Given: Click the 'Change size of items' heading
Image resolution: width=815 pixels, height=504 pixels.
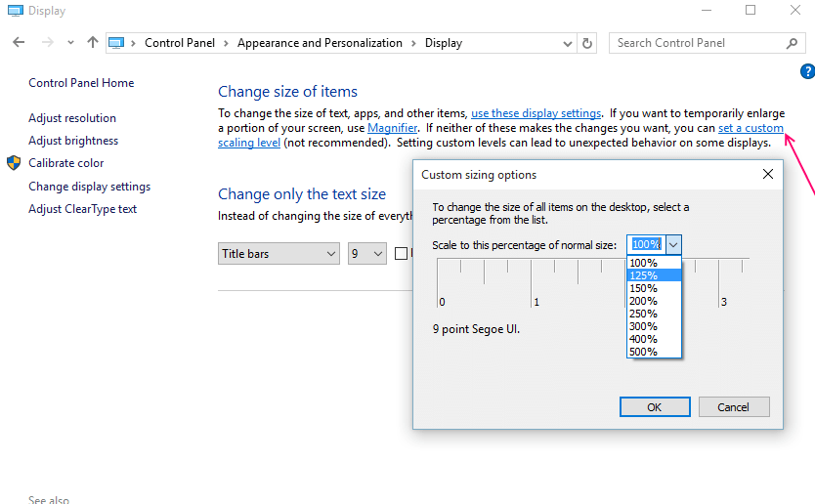Looking at the screenshot, I should pyautogui.click(x=287, y=92).
